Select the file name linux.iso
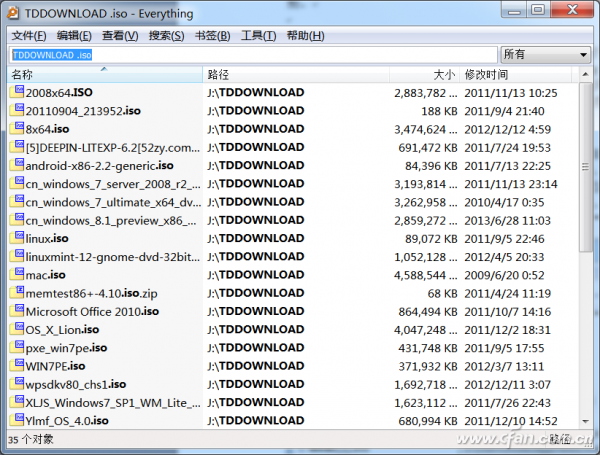600x455 pixels. tap(47, 238)
